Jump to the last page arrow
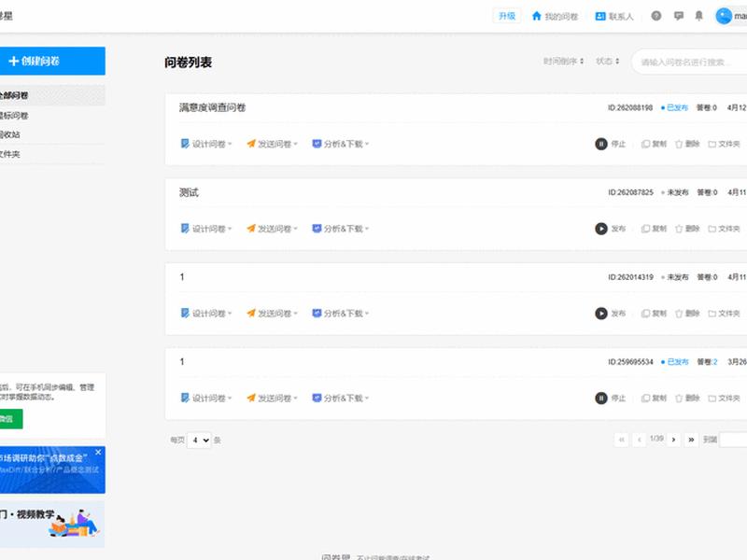Viewport: 747px width, 560px height. 691,440
